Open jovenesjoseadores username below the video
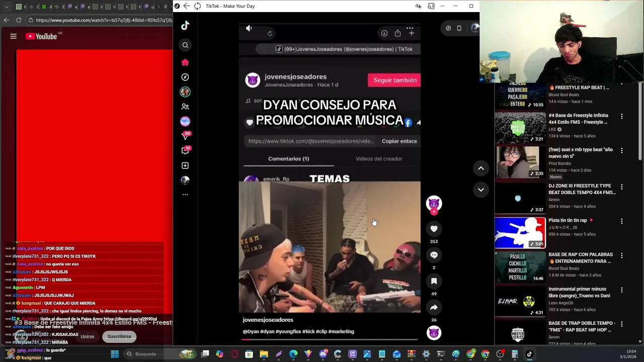This screenshot has width=644, height=362. click(x=268, y=320)
